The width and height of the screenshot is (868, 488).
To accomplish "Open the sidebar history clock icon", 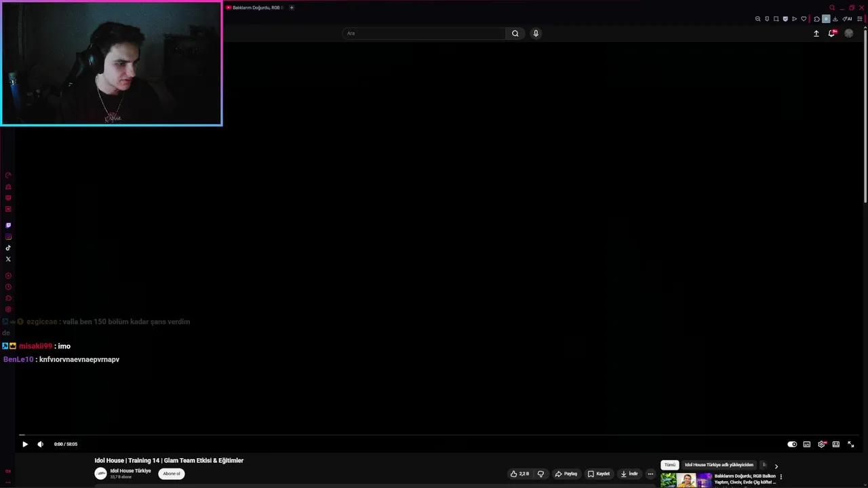I will 8,287.
